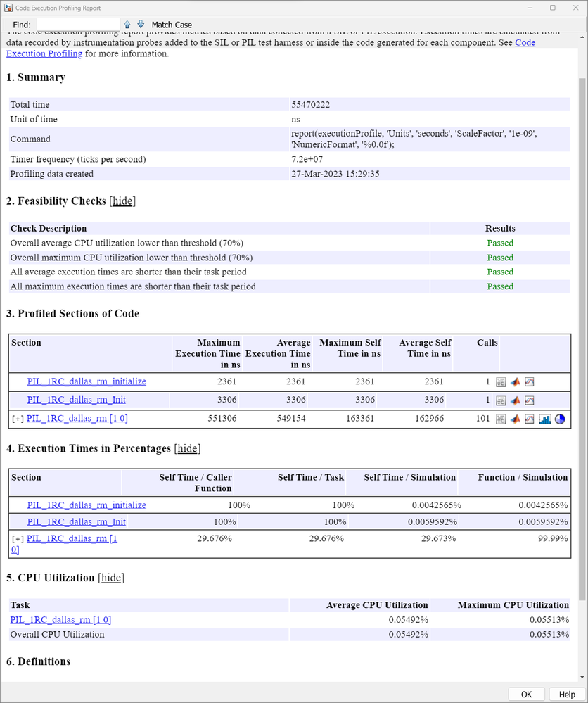This screenshot has width=588, height=703.
Task: Click the bar chart histogram icon
Action: tap(544, 419)
